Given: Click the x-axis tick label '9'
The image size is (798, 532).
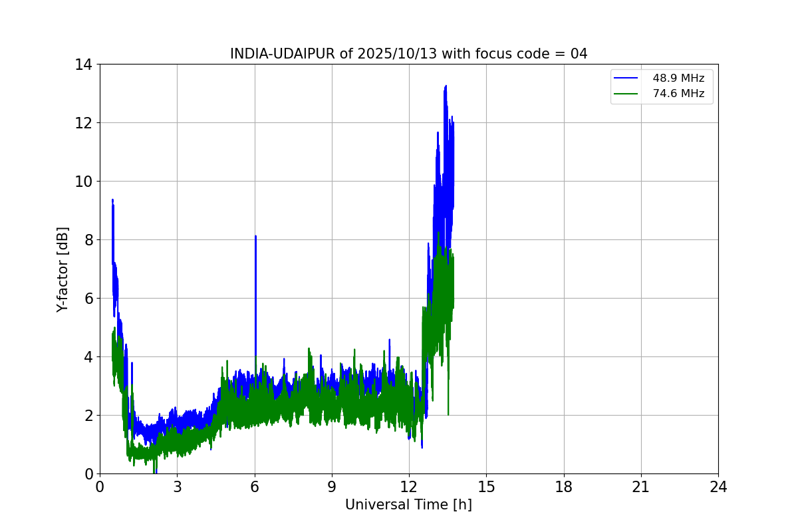Looking at the screenshot, I should (332, 487).
